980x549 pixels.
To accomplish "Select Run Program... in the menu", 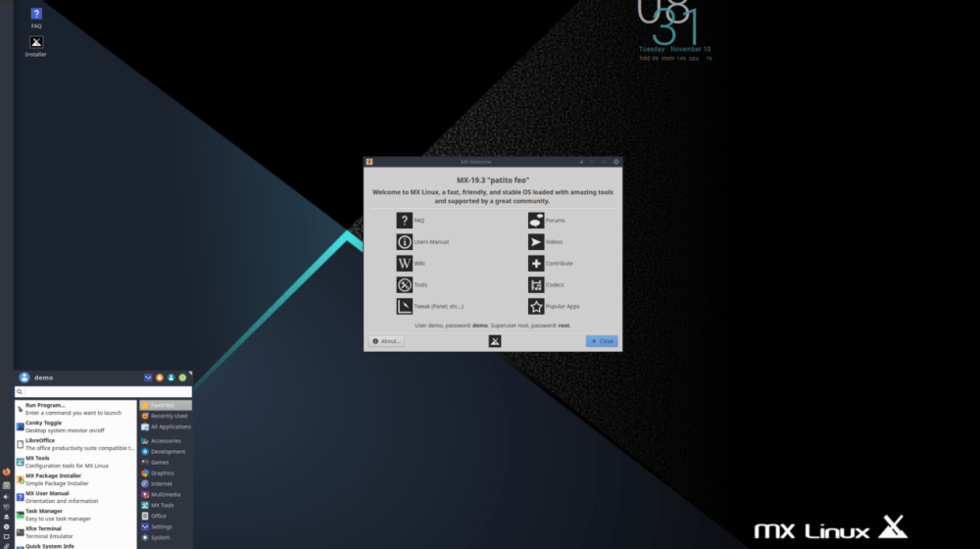I will click(75, 409).
